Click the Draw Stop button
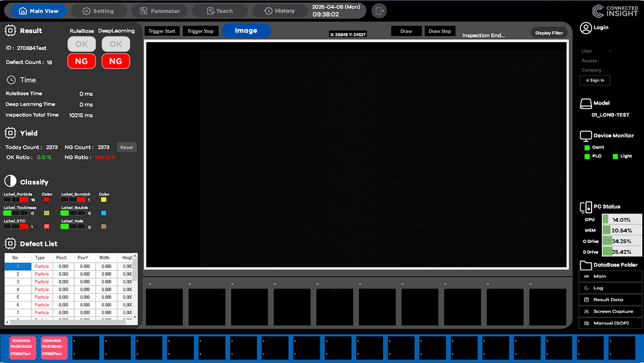The height and width of the screenshot is (363, 644). [x=440, y=31]
